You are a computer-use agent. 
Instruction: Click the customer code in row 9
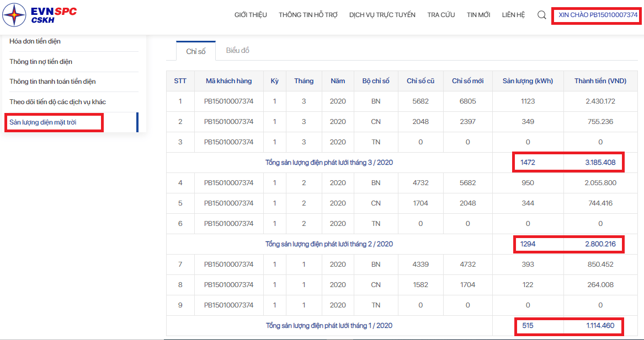tap(229, 305)
